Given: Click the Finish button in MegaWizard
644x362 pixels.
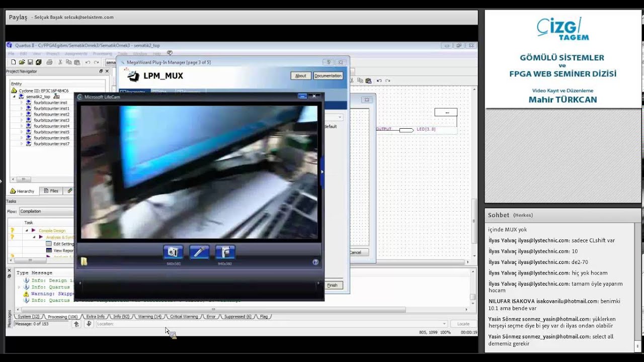Looking at the screenshot, I should tap(333, 285).
